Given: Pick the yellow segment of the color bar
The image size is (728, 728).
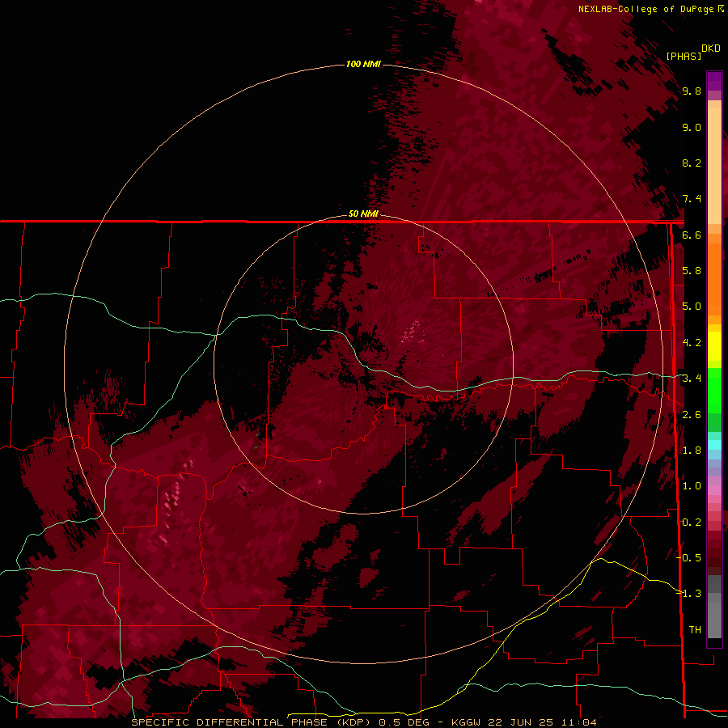Looking at the screenshot, I should 714,346.
